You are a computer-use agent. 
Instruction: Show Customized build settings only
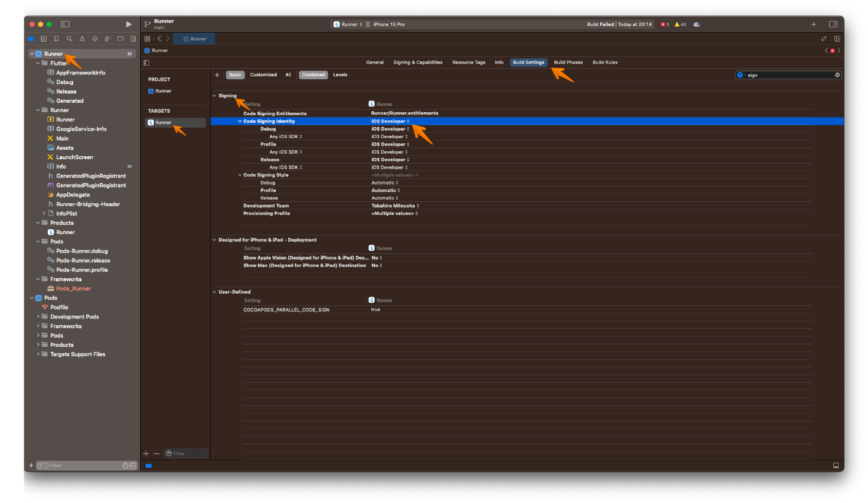pos(263,75)
